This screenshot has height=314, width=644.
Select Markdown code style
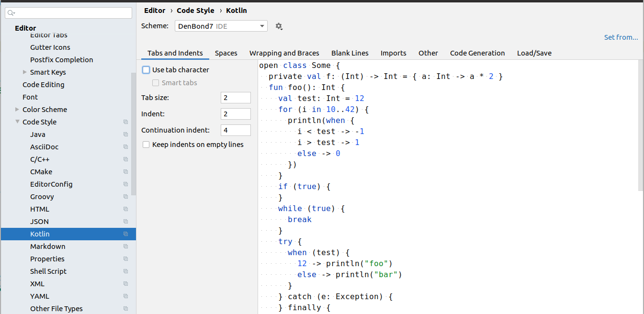48,247
